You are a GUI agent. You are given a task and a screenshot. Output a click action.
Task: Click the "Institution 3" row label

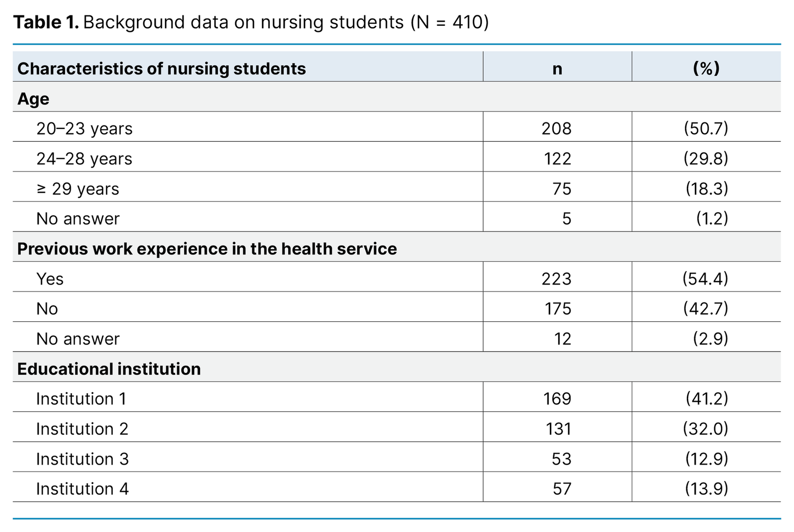pyautogui.click(x=82, y=459)
